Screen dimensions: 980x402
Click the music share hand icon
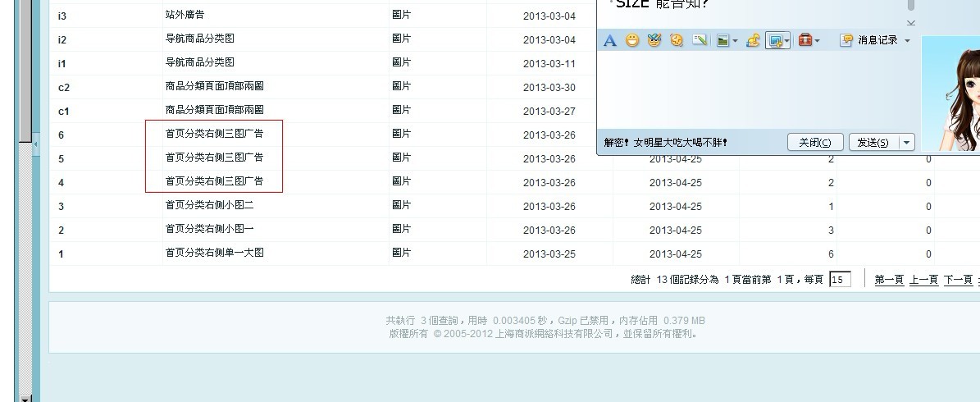click(x=753, y=41)
